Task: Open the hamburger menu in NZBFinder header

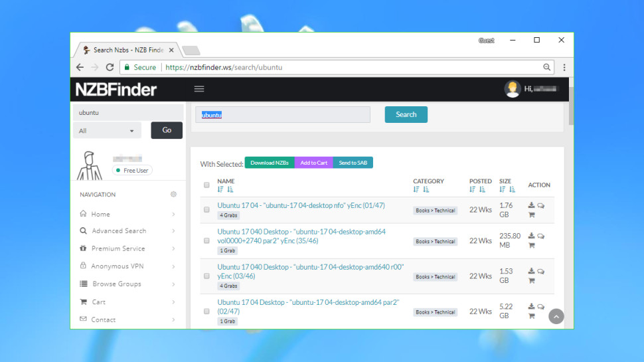Action: click(x=199, y=89)
